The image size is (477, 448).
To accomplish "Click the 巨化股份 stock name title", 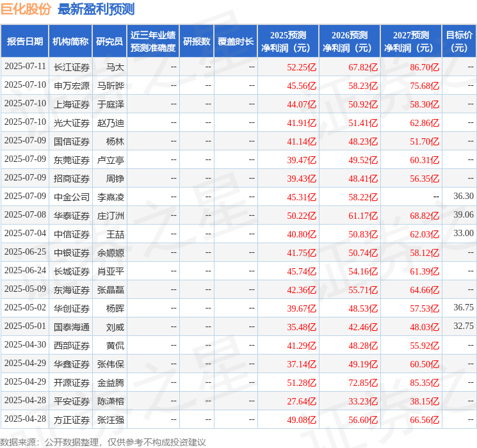I will 26,9.
